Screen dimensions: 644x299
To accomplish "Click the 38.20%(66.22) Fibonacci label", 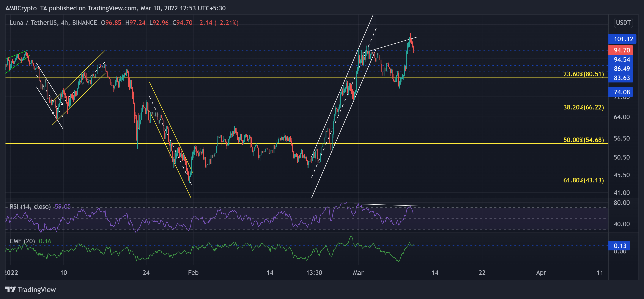I will (x=583, y=107).
